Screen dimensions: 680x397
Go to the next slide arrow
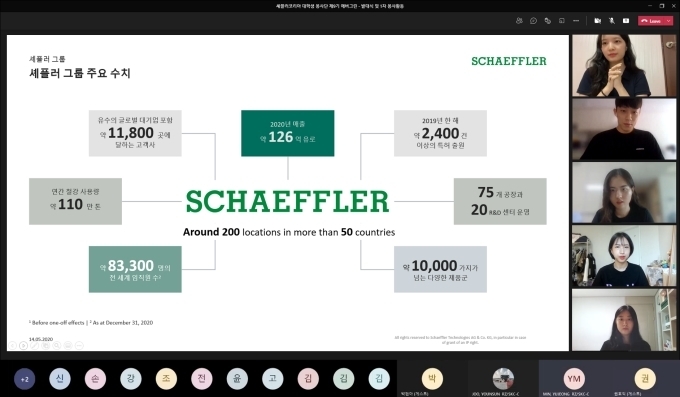click(x=23, y=345)
